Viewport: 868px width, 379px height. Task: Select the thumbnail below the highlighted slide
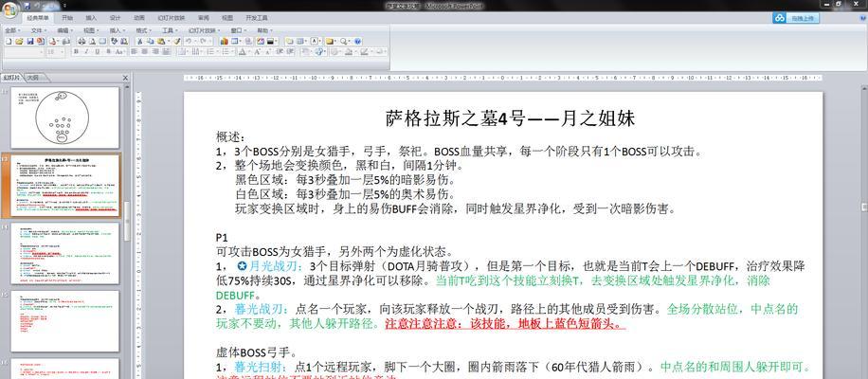point(64,253)
